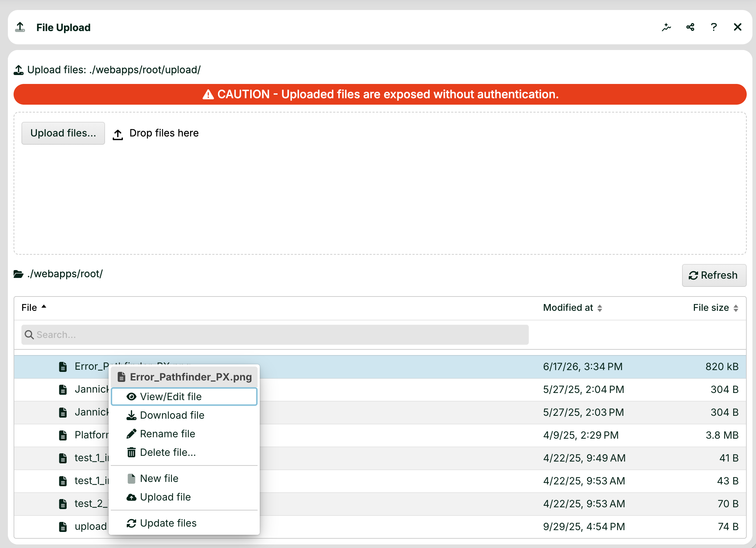756x548 pixels.
Task: Click the Upload files path label icon
Action: click(x=19, y=70)
